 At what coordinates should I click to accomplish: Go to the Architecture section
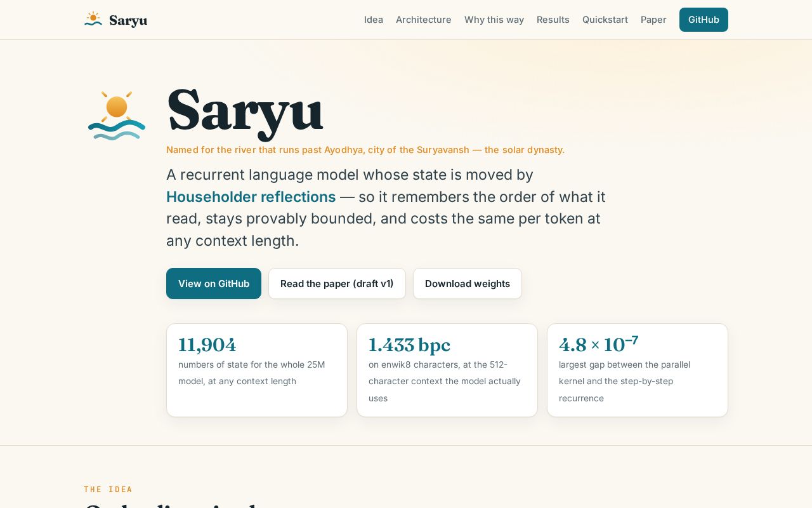click(x=424, y=20)
